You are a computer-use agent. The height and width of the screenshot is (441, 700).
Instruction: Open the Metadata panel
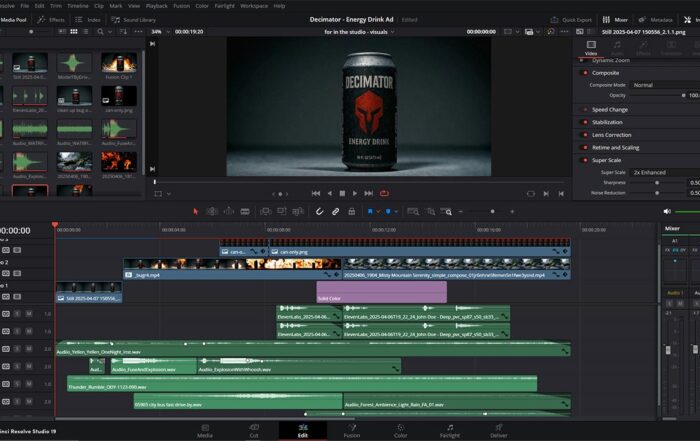point(655,20)
